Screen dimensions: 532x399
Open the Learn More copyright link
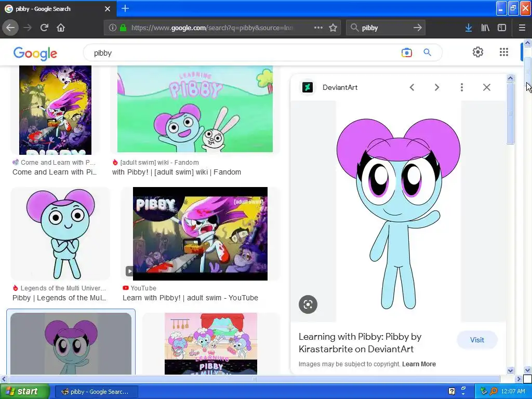pos(419,364)
